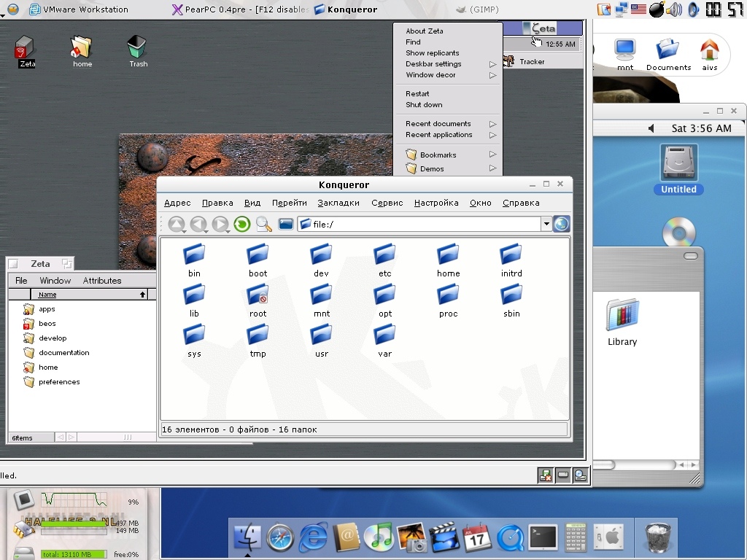
Task: Open the Mac dock Trash
Action: pyautogui.click(x=659, y=537)
